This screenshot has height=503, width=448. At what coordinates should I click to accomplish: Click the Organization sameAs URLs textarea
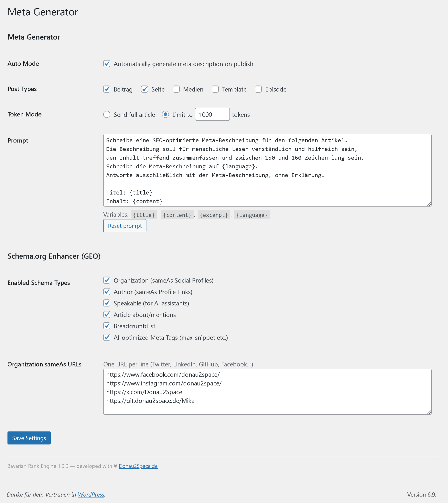(x=267, y=392)
